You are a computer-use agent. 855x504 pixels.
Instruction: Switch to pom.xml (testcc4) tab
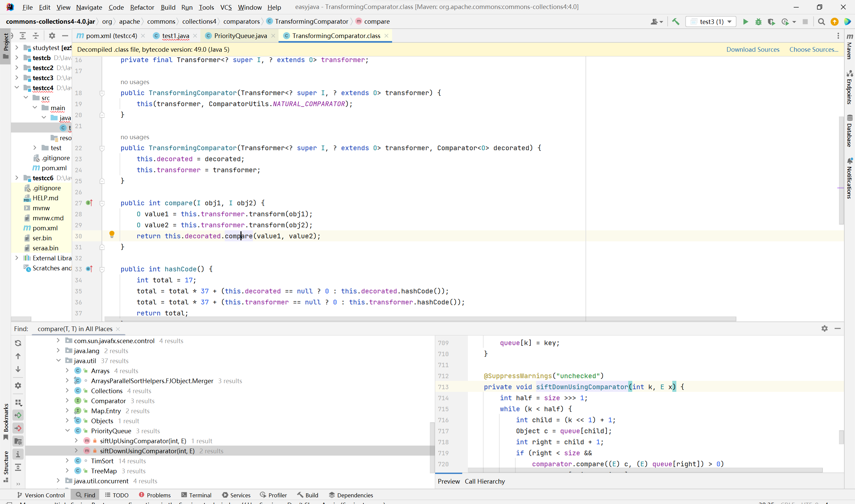112,36
